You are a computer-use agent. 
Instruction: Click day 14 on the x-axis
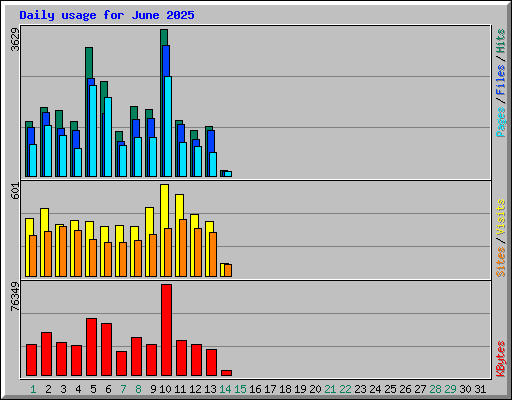click(225, 389)
